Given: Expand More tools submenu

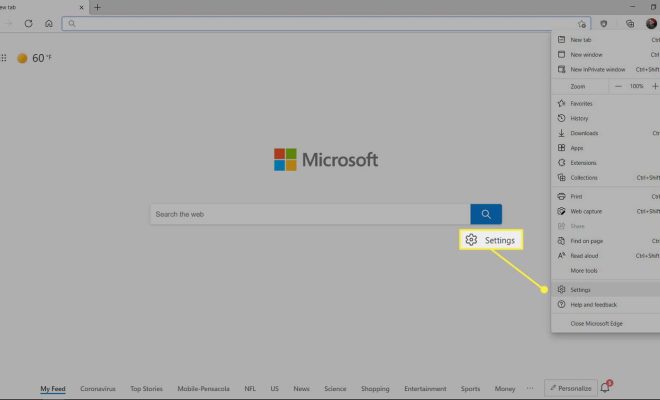Looking at the screenshot, I should point(606,271).
